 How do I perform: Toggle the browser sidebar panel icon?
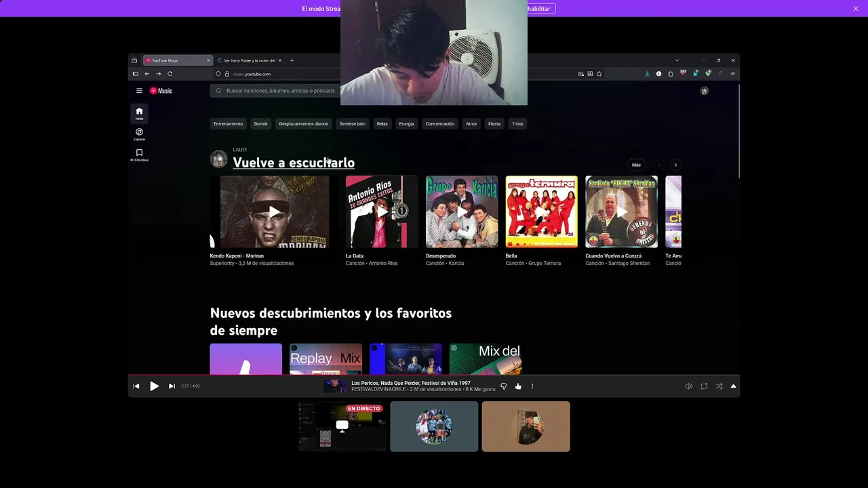point(135,74)
